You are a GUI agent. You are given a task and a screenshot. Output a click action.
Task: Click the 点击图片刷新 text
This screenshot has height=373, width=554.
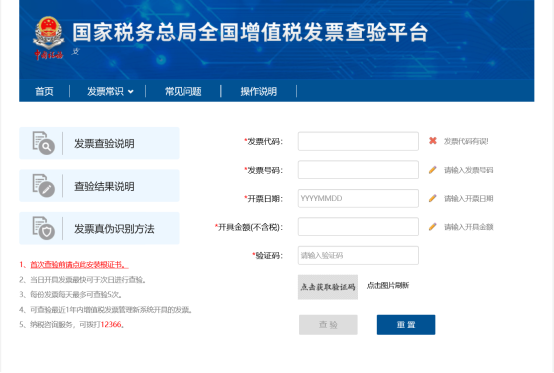pos(388,285)
